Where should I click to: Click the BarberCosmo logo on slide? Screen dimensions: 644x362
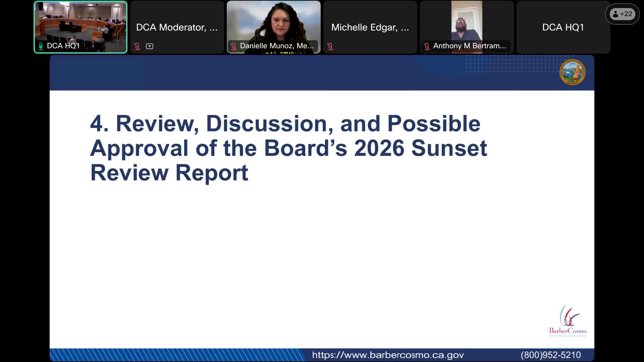point(568,321)
